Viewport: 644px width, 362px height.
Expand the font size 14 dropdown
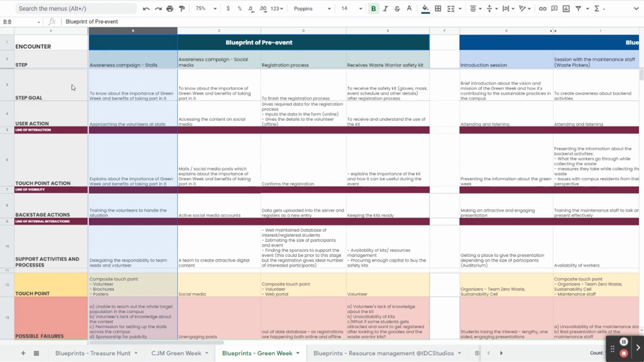(x=352, y=8)
